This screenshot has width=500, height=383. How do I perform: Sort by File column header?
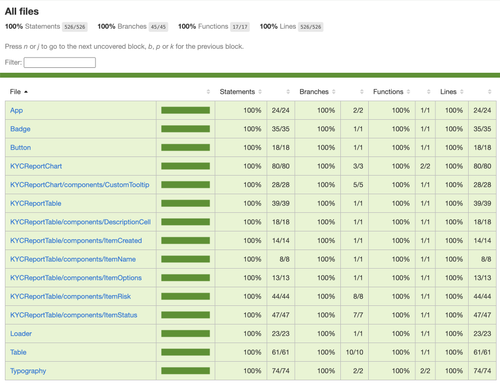18,92
